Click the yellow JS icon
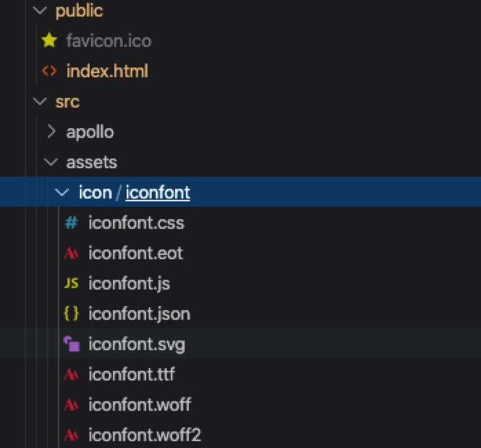 click(70, 283)
